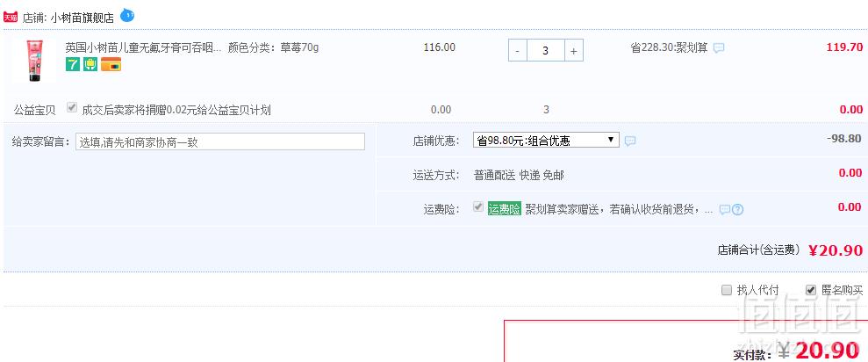Click the Tmall logo beside the store name
The height and width of the screenshot is (362, 868).
tap(11, 18)
